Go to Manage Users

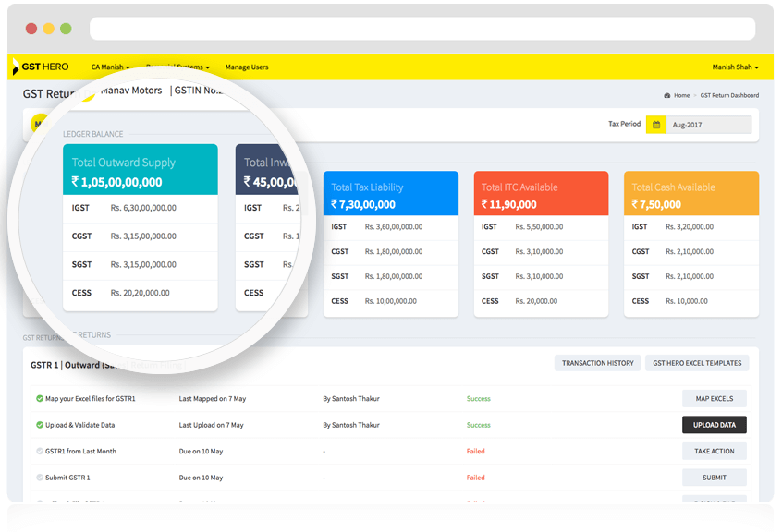(247, 66)
